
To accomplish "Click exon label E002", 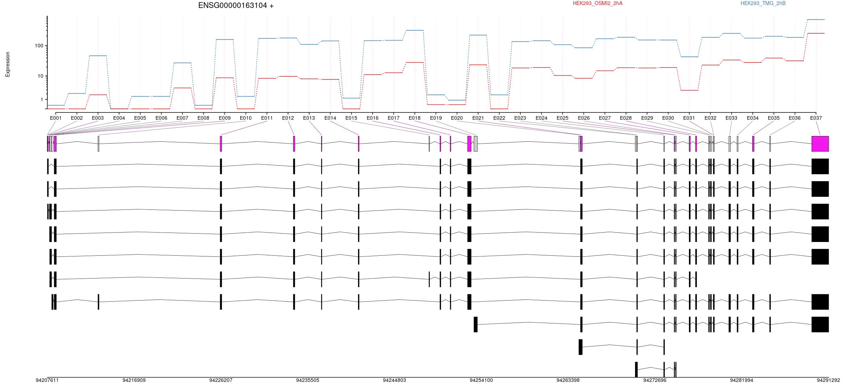I will coord(77,118).
